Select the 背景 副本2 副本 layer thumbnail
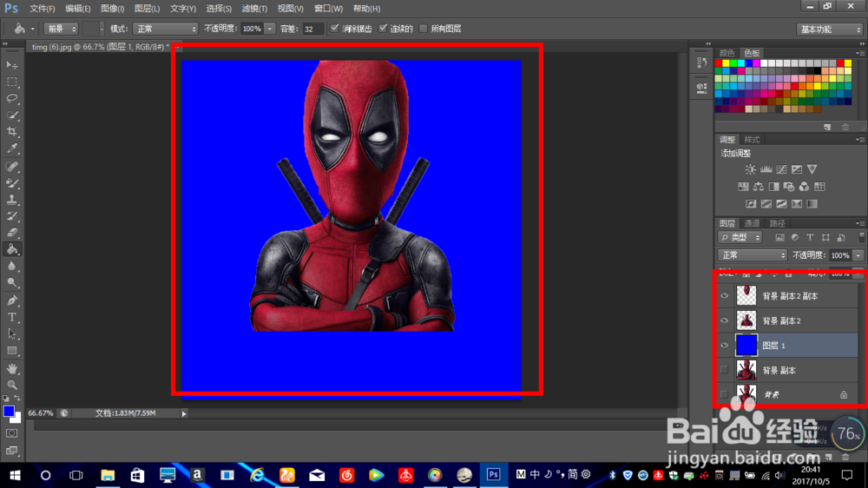868x488 pixels. click(746, 296)
